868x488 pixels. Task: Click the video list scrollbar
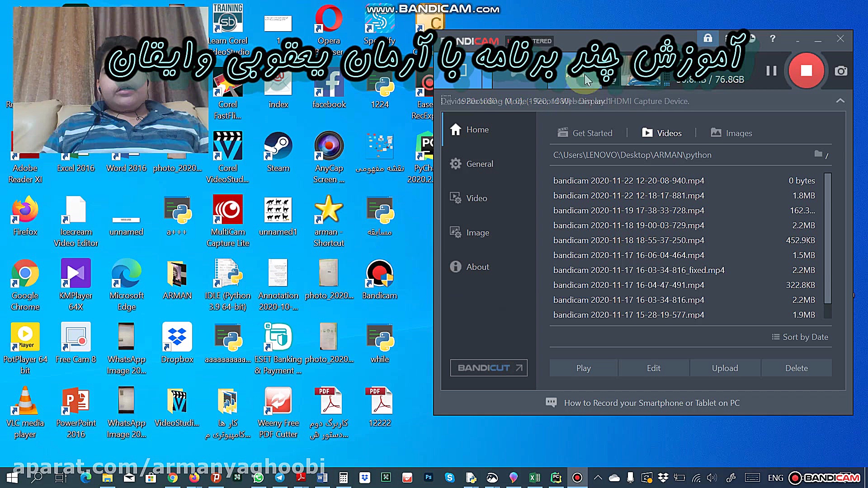point(827,239)
